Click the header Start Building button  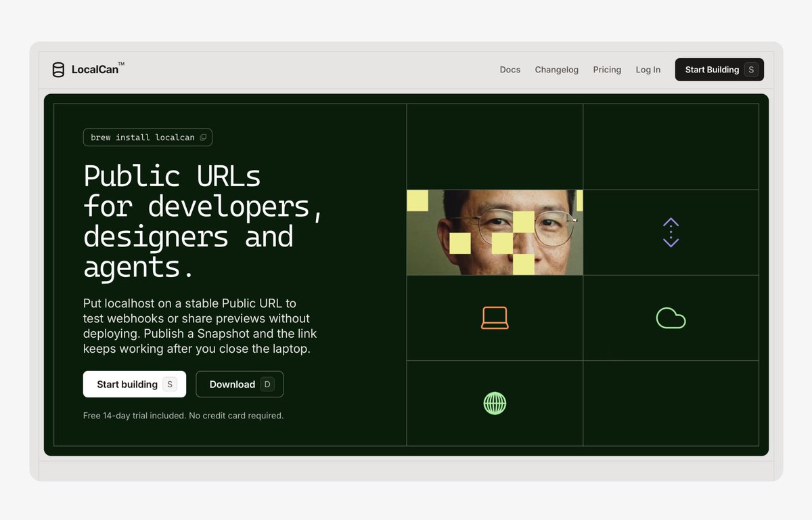click(x=719, y=70)
